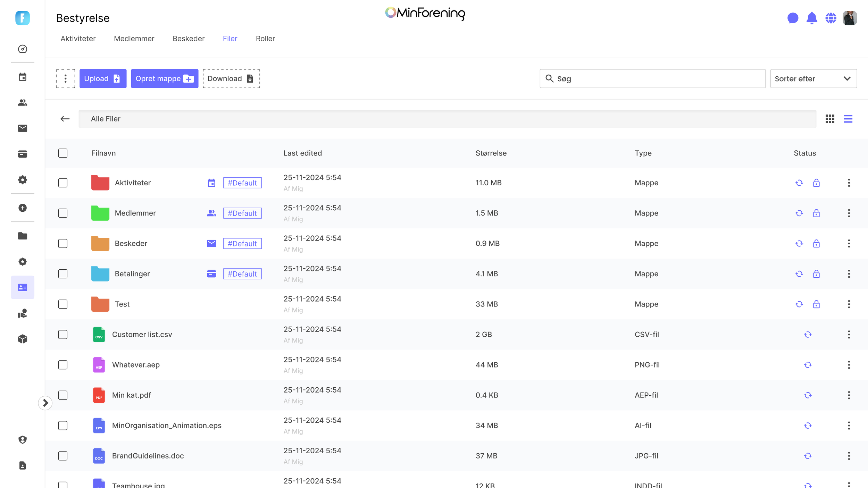Open more options for Test folder

849,304
